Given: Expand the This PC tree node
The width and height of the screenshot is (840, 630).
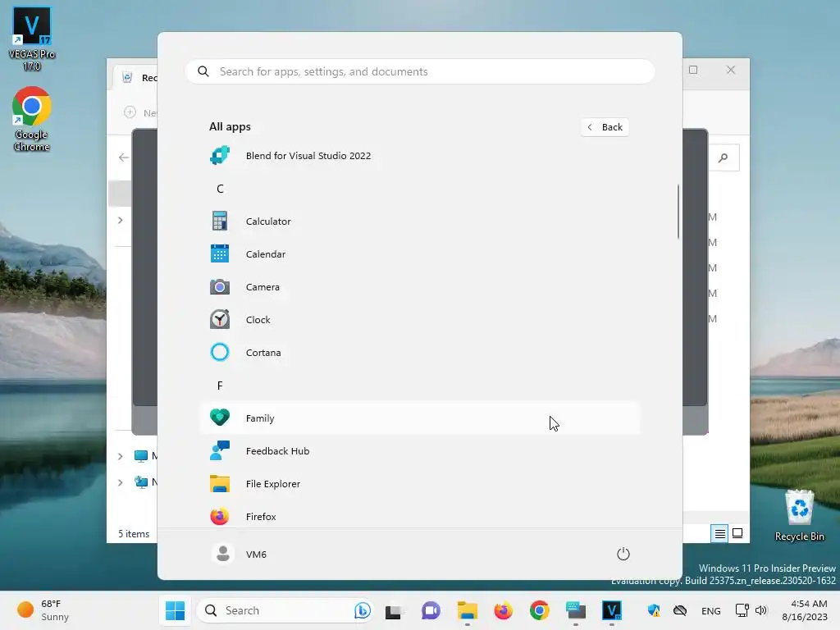Looking at the screenshot, I should [x=121, y=456].
